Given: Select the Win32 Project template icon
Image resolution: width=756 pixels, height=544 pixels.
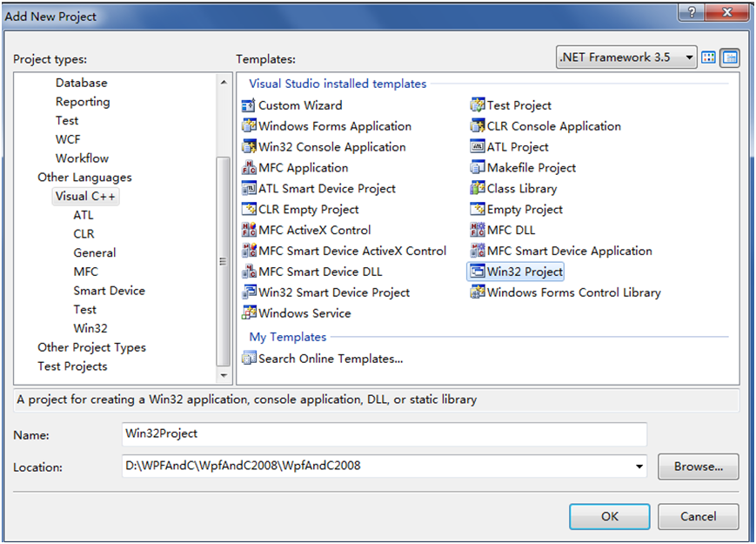Looking at the screenshot, I should [478, 271].
